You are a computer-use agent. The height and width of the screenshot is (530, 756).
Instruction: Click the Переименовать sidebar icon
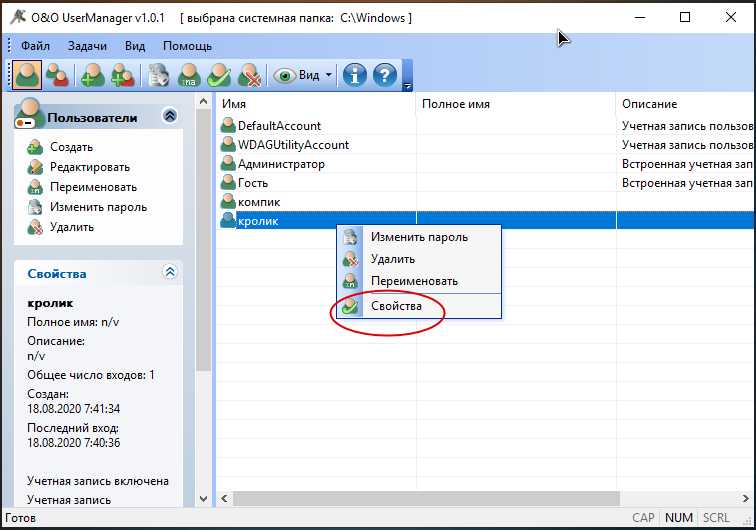point(35,187)
